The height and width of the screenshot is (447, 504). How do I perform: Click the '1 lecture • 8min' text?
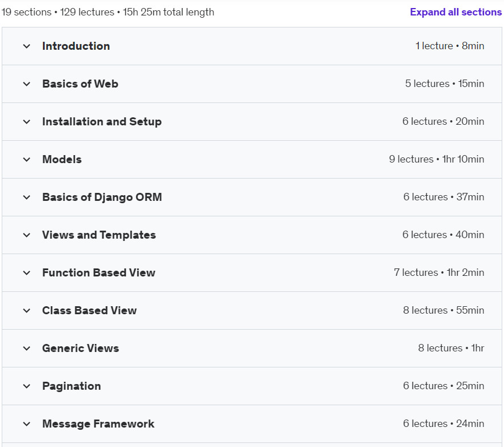coord(450,46)
